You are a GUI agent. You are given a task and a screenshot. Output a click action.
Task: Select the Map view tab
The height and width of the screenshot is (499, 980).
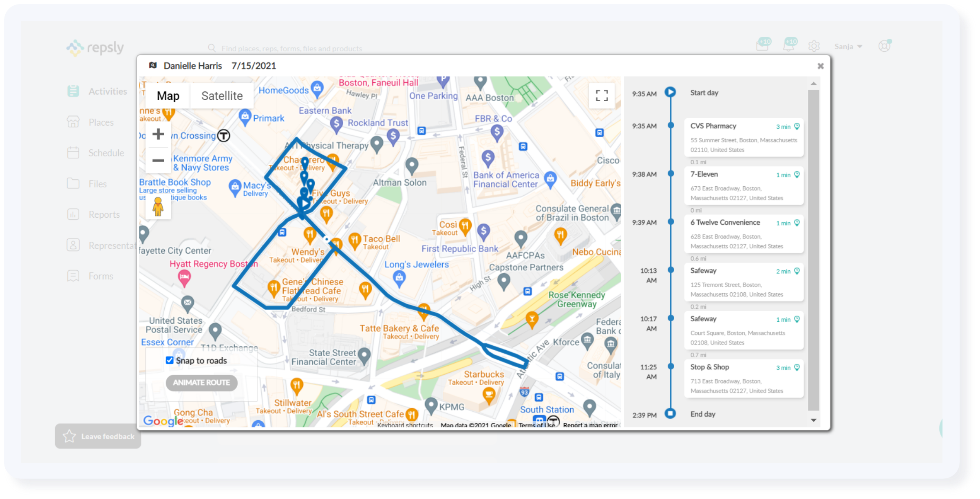click(168, 96)
